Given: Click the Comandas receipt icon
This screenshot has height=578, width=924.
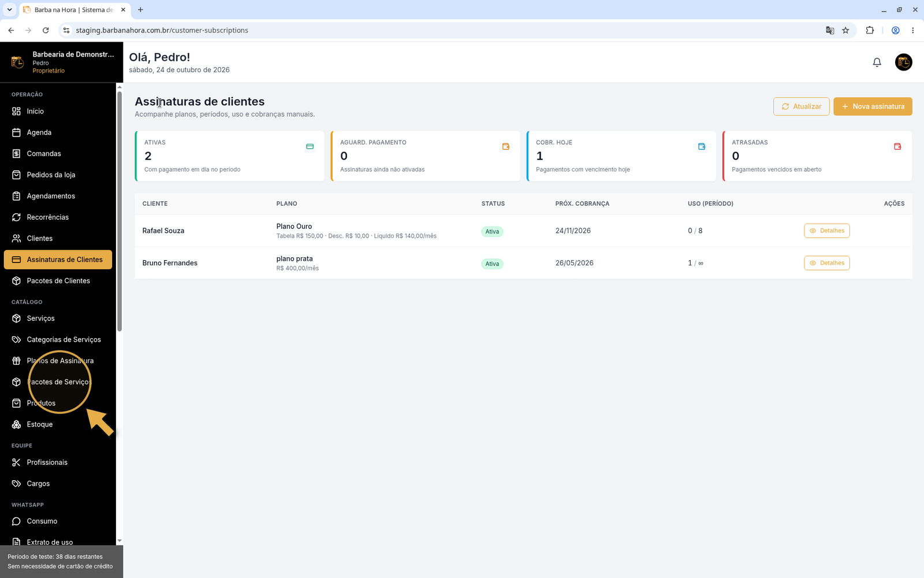Looking at the screenshot, I should point(16,154).
